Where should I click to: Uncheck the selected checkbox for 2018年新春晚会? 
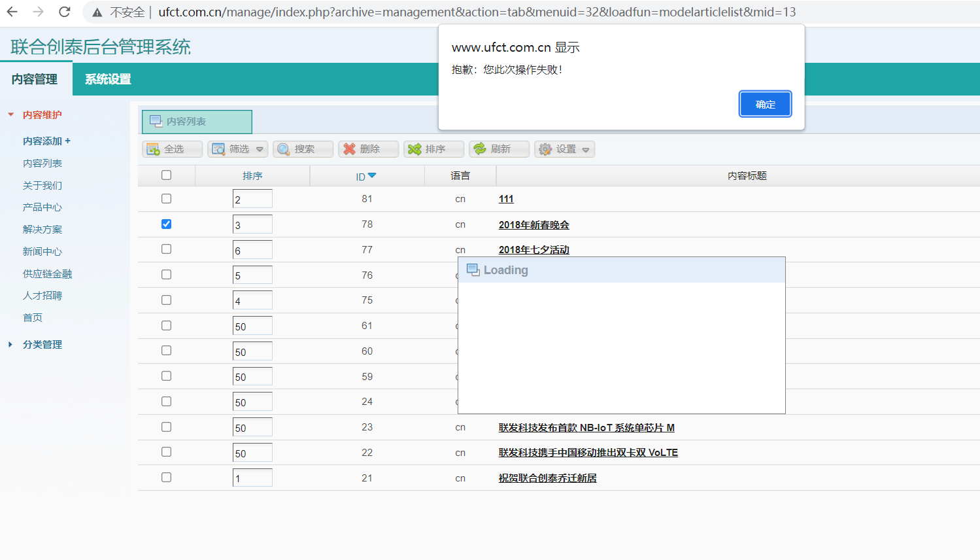(x=166, y=223)
